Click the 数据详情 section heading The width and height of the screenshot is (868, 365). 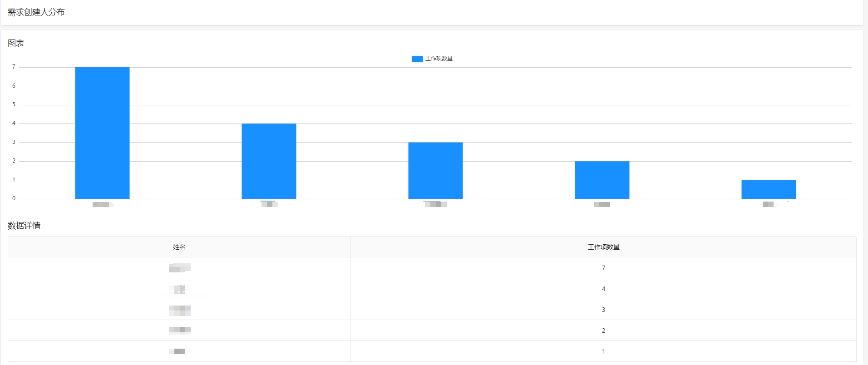(24, 226)
